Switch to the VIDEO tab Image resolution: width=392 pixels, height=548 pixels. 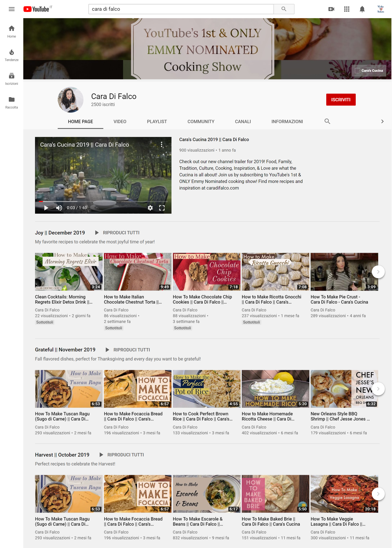pos(120,121)
